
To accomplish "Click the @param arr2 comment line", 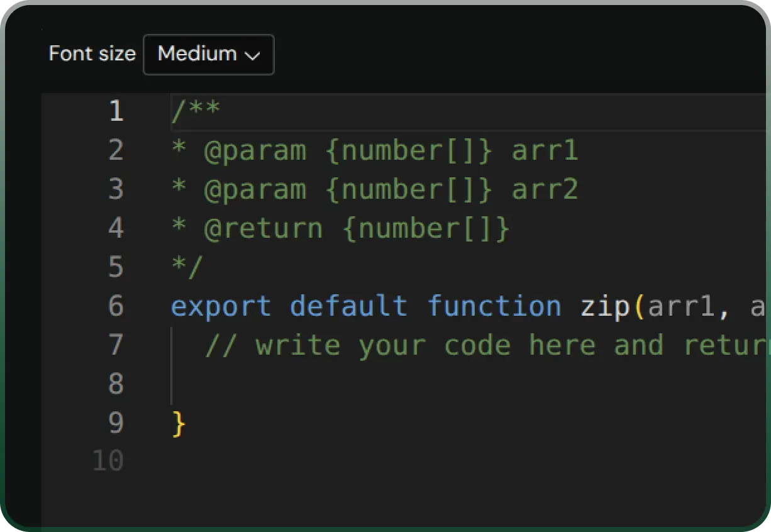I will click(374, 189).
